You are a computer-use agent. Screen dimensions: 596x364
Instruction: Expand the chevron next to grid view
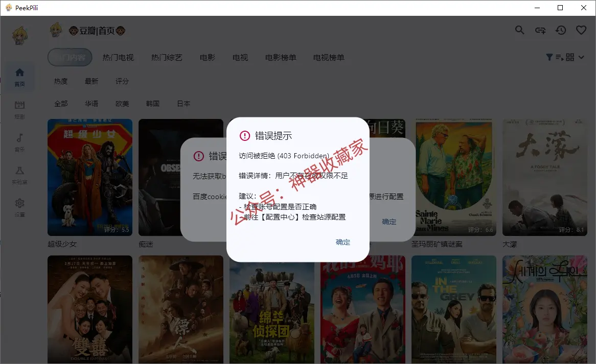click(x=581, y=57)
